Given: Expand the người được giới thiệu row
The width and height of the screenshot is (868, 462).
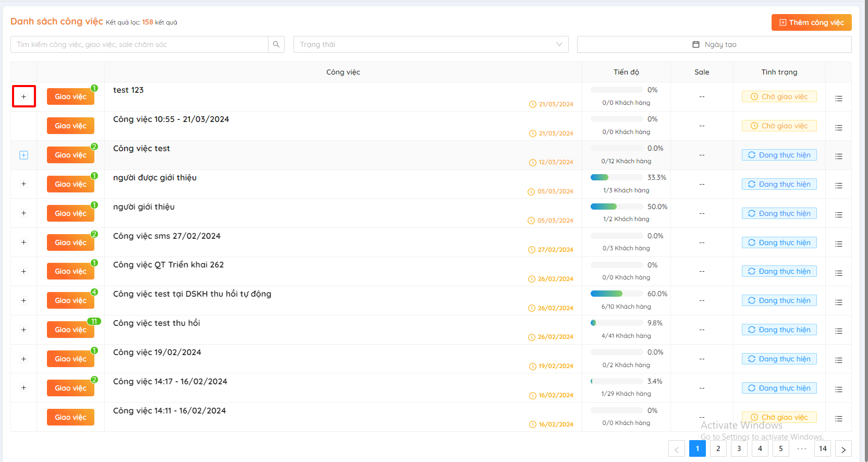Looking at the screenshot, I should pyautogui.click(x=23, y=184).
